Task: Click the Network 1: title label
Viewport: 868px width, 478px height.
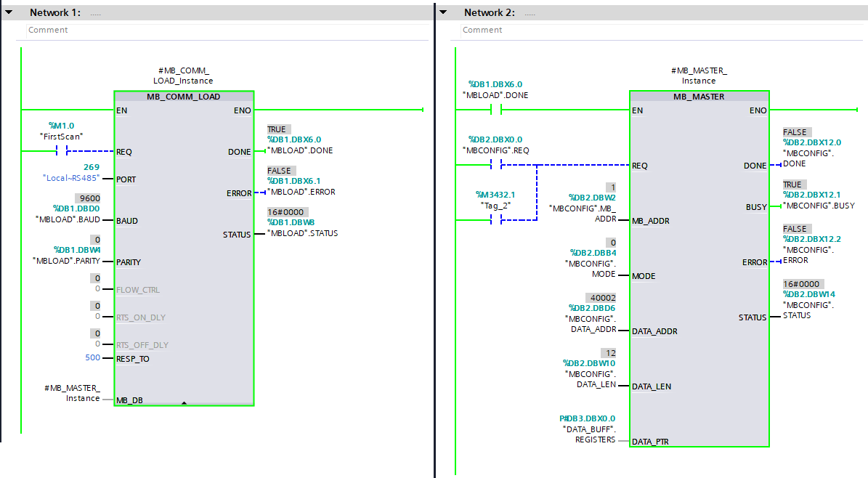Action: (56, 13)
